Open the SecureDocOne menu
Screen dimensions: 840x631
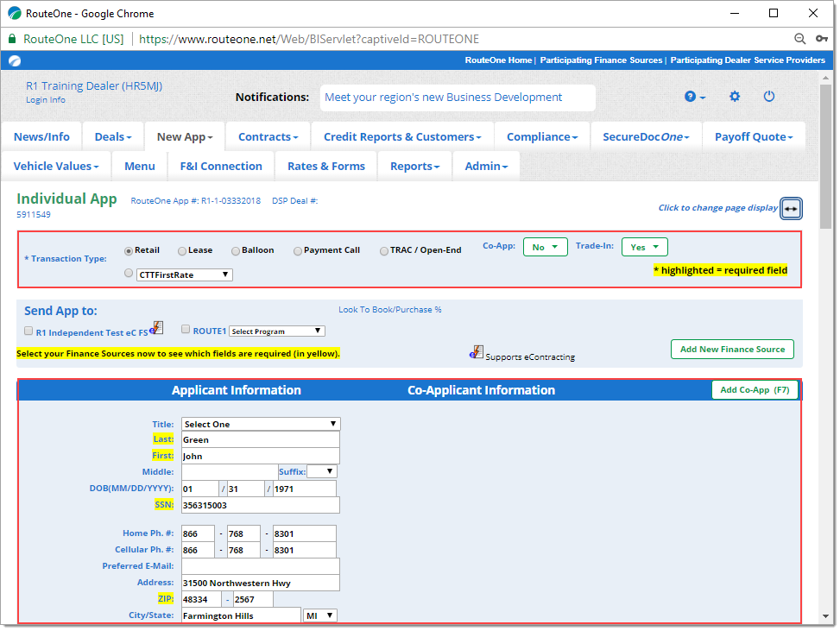pos(646,137)
